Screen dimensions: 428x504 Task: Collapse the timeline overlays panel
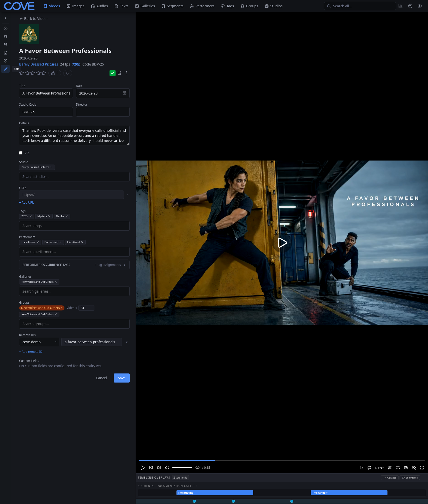(x=390, y=478)
